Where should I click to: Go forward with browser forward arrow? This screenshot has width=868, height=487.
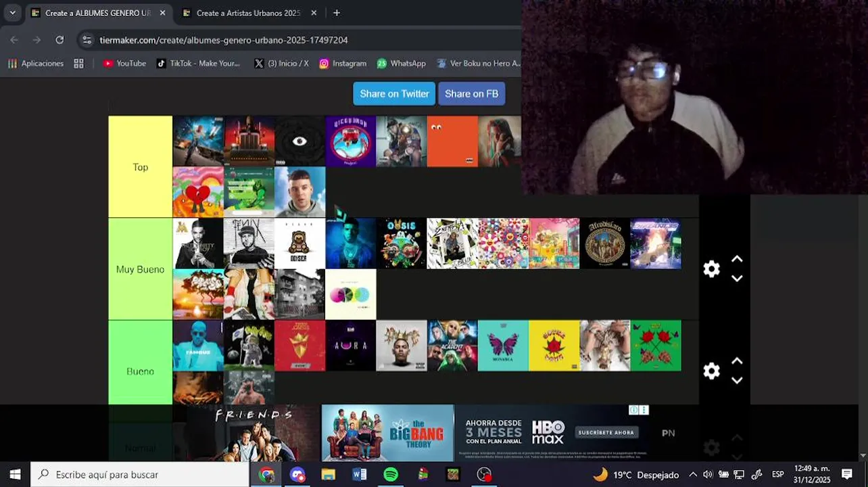(x=37, y=40)
